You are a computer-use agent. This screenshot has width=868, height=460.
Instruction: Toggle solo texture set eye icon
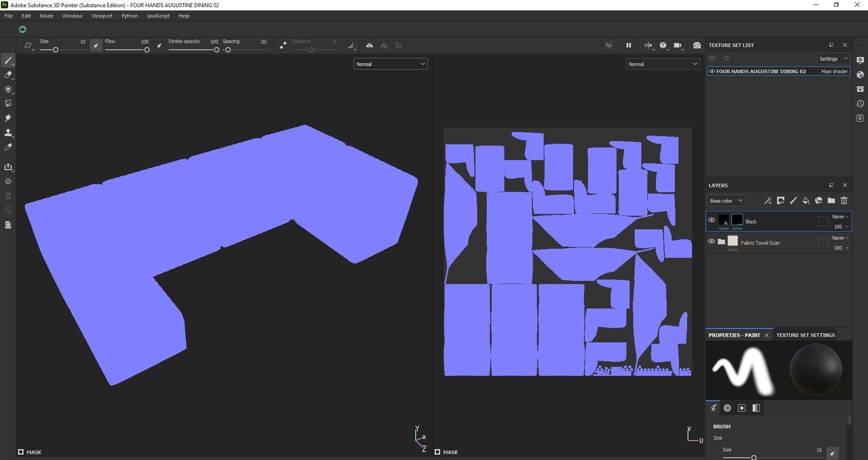click(x=726, y=59)
